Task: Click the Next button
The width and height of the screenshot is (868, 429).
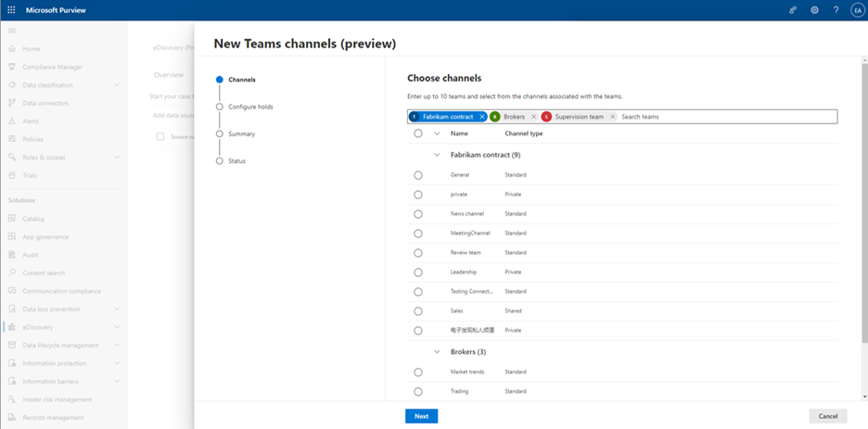Action: coord(421,416)
